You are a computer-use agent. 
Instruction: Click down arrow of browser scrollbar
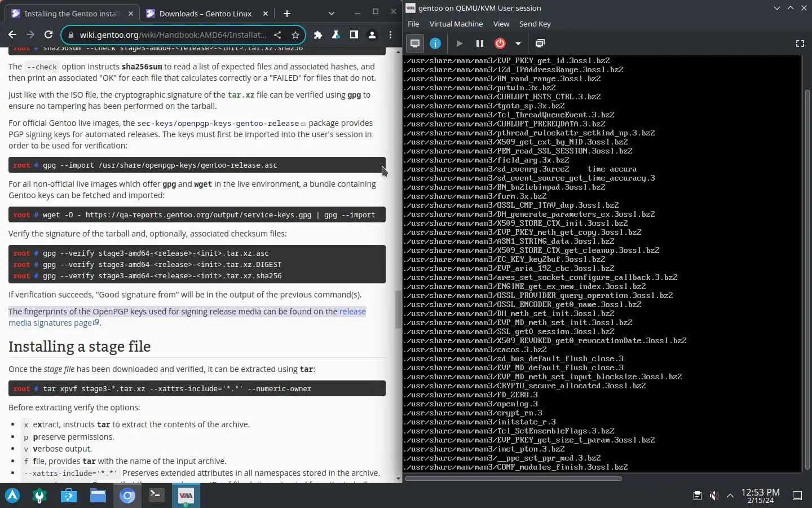[398, 479]
